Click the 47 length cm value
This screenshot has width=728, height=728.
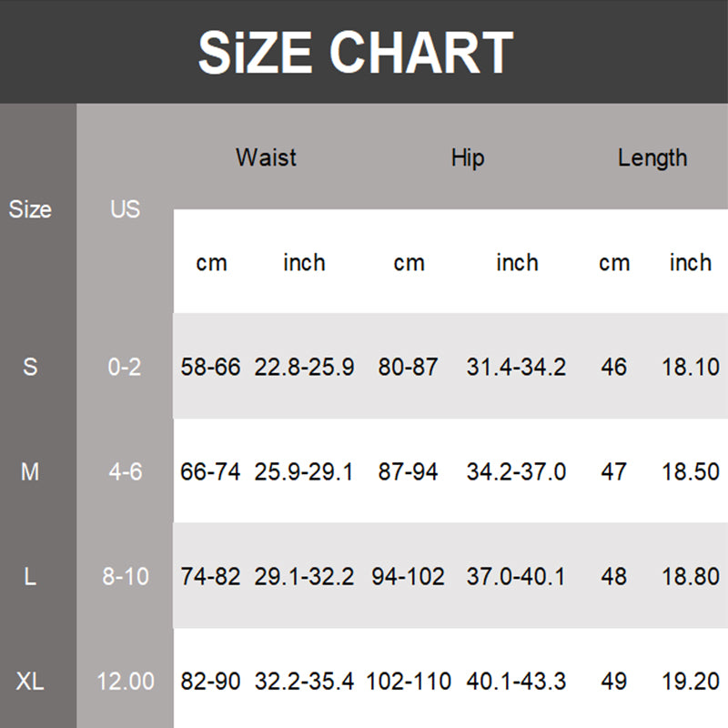point(614,472)
